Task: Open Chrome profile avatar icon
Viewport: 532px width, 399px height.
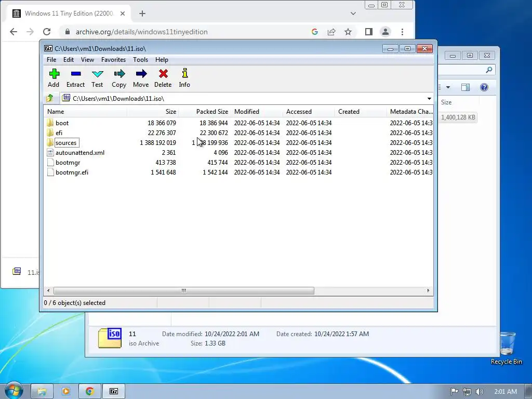Action: click(x=385, y=32)
